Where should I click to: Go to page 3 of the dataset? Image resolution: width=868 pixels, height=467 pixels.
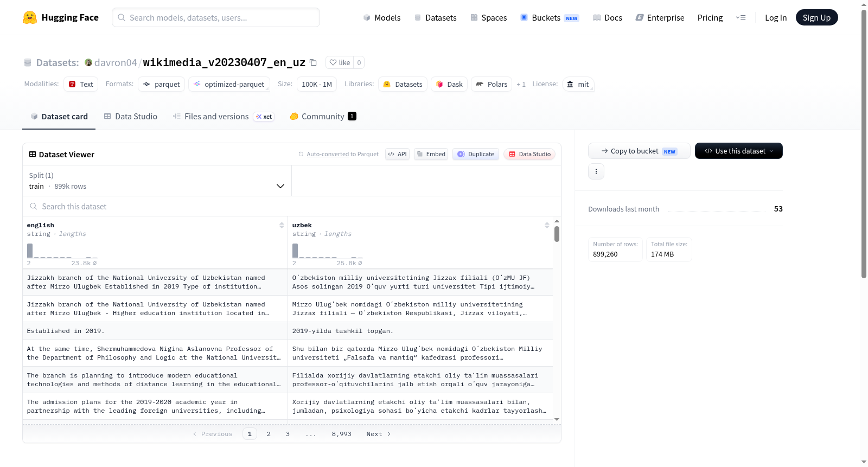point(288,434)
